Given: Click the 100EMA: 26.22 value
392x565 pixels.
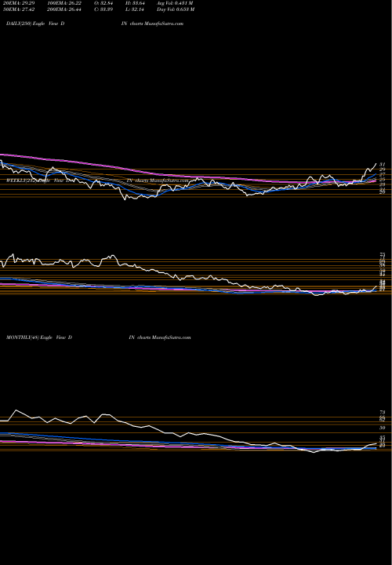Looking at the screenshot, I should (66, 3).
